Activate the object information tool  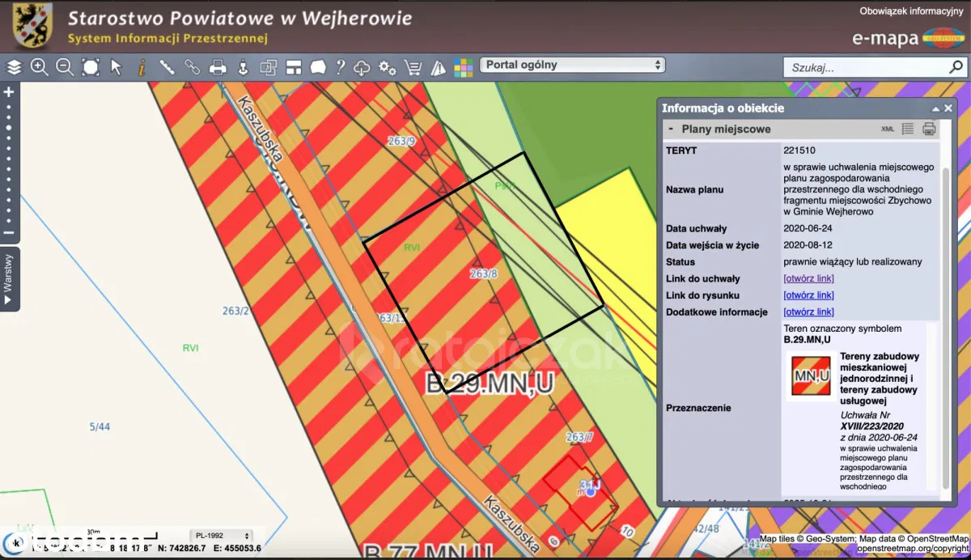pyautogui.click(x=142, y=67)
